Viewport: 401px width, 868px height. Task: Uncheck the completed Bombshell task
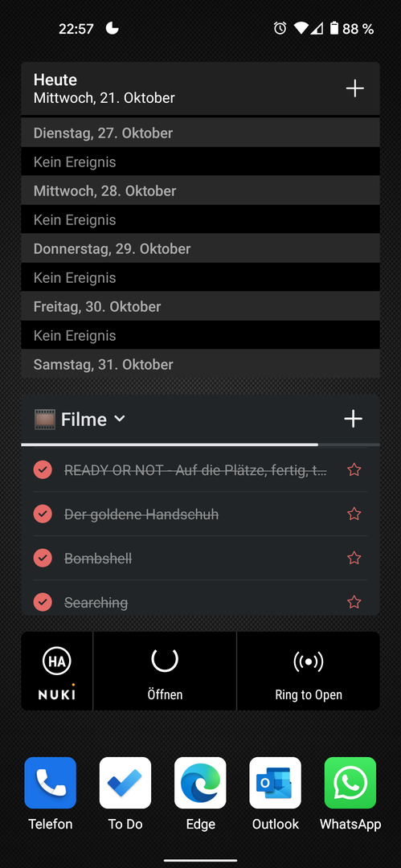43,558
